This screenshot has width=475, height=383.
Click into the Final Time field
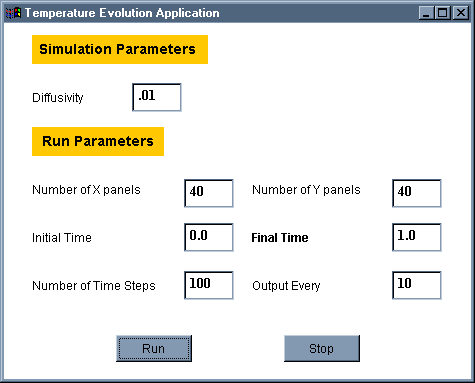[x=417, y=237]
